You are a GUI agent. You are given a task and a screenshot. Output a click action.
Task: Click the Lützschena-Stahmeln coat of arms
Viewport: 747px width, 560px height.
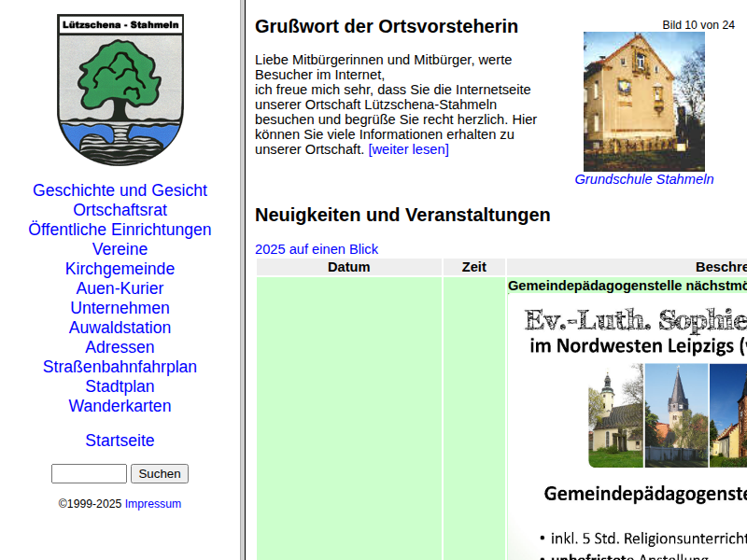pyautogui.click(x=120, y=90)
